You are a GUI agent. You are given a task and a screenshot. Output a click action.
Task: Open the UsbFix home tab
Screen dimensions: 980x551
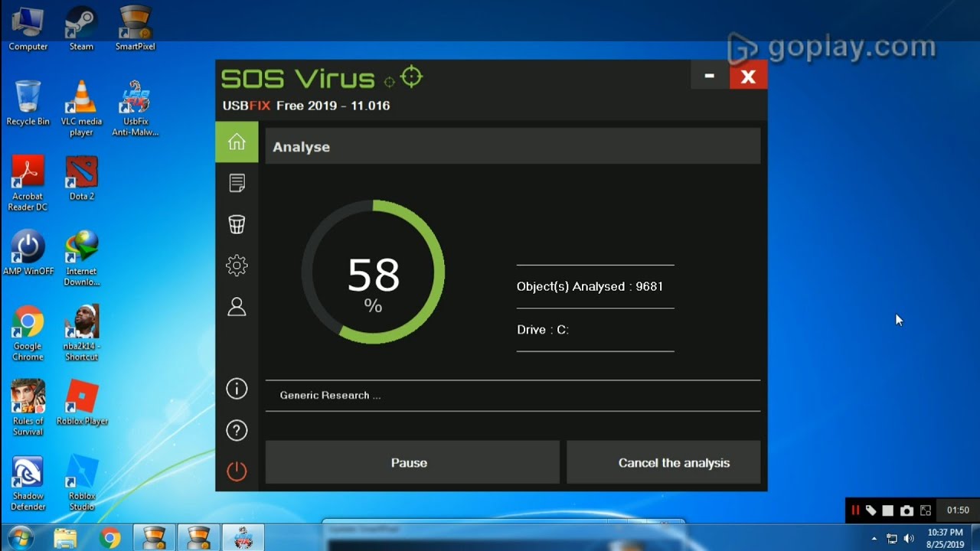tap(237, 142)
